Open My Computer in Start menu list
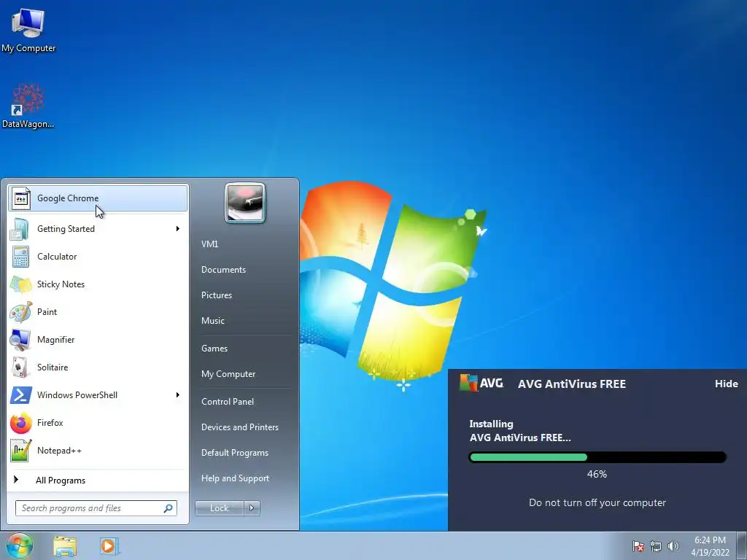This screenshot has height=560, width=747. click(x=228, y=374)
